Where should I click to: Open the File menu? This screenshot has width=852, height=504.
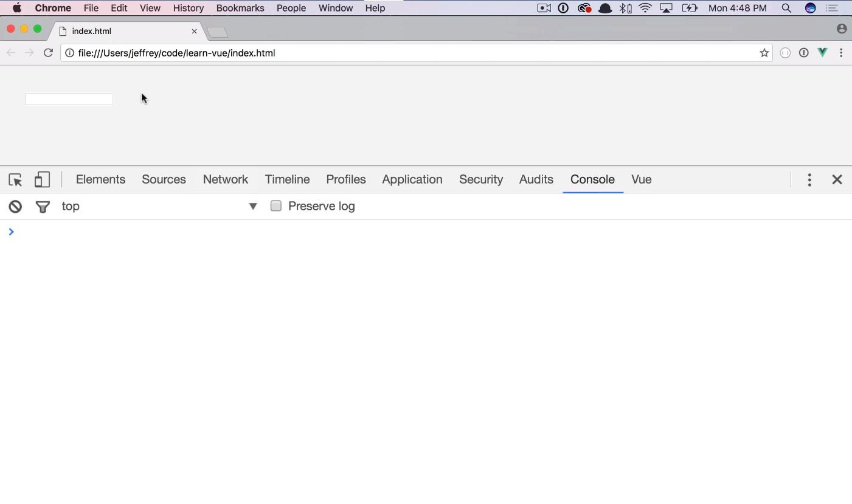[x=91, y=8]
